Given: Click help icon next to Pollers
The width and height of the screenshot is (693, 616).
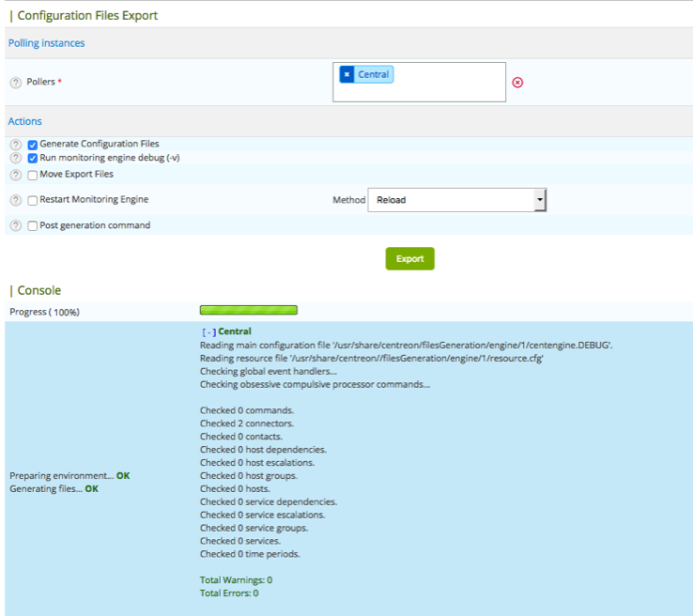Looking at the screenshot, I should click(x=15, y=83).
